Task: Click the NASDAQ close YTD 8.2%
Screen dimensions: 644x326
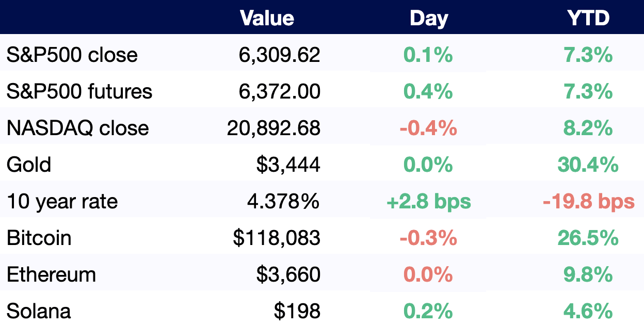Action: [588, 128]
